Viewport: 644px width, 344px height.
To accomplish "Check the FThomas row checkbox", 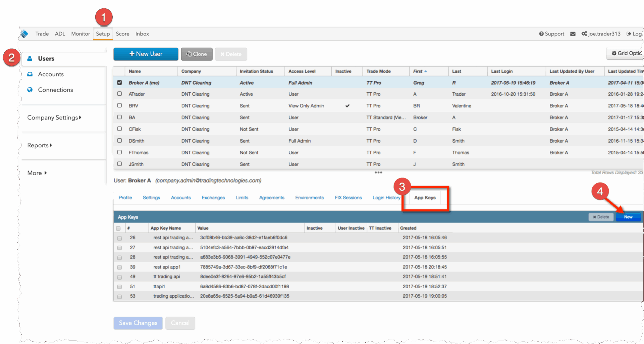I will (119, 152).
